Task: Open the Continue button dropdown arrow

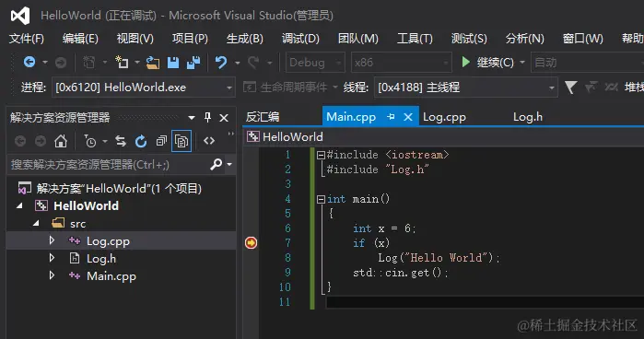Action: (522, 63)
